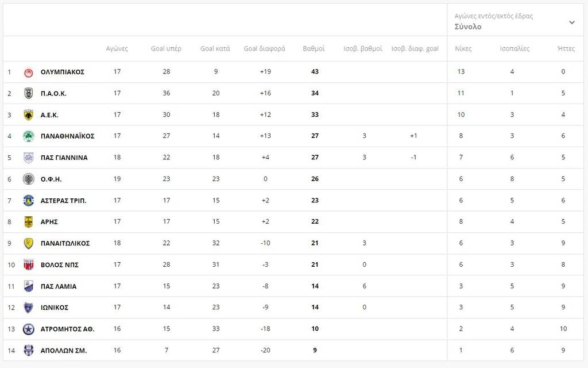The height and width of the screenshot is (368, 588).
Task: Click the O.F.I. club crest icon
Action: 28,179
